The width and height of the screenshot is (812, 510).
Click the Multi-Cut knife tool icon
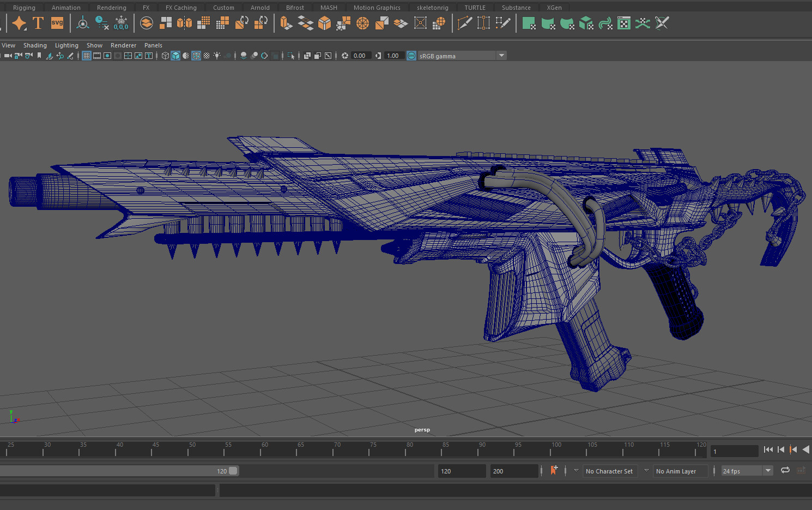tap(464, 23)
